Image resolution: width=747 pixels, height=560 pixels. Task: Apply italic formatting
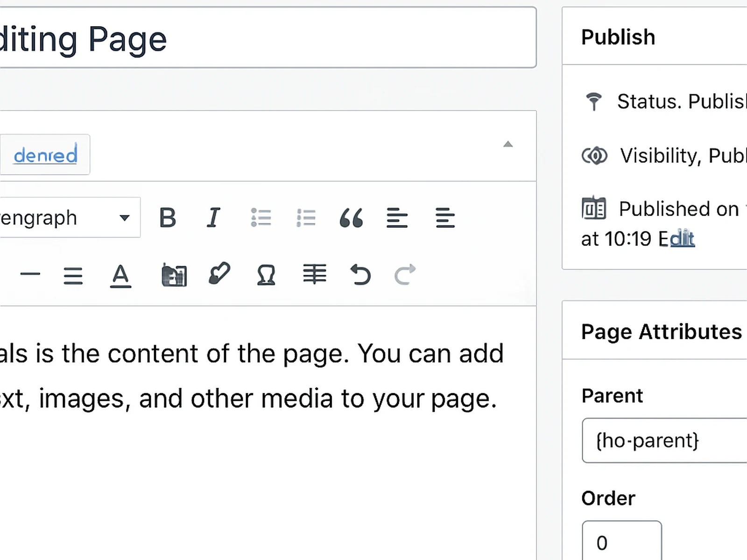click(213, 217)
